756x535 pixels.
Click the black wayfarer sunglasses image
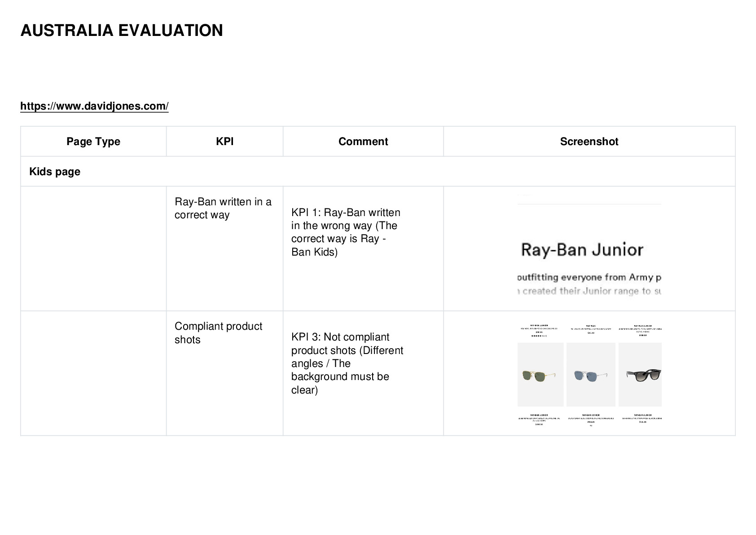click(640, 375)
